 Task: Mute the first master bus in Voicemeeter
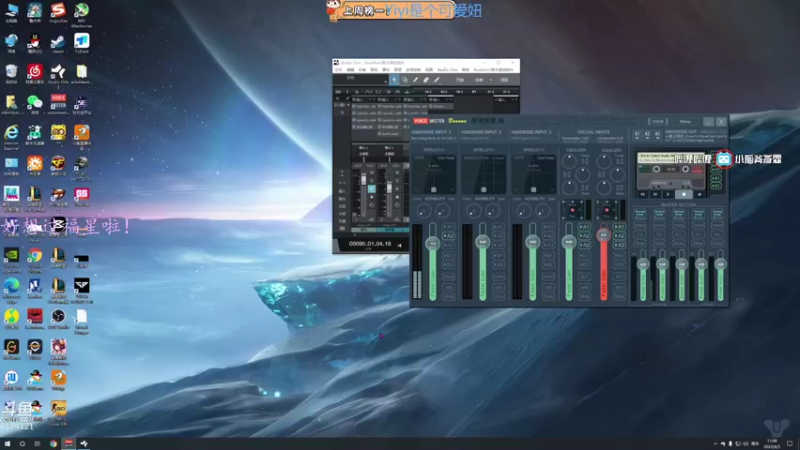pos(640,244)
